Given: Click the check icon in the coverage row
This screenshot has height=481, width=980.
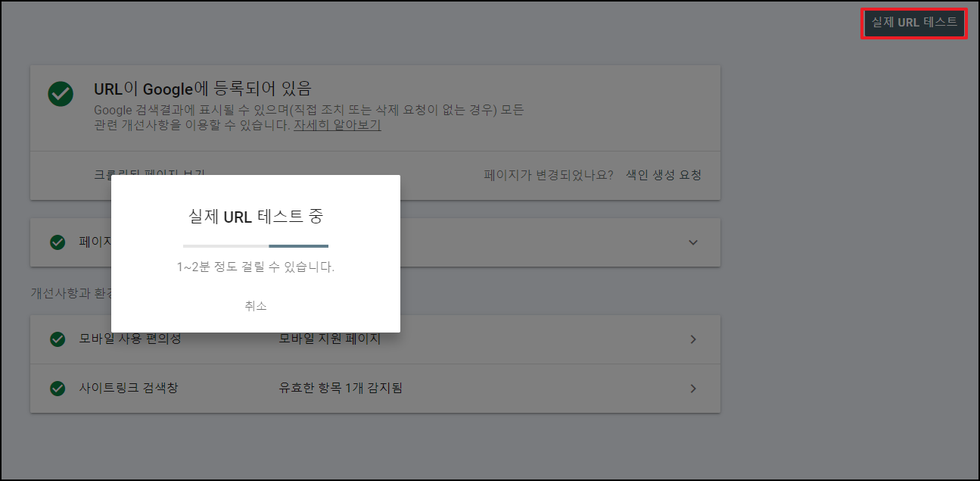Looking at the screenshot, I should point(58,242).
